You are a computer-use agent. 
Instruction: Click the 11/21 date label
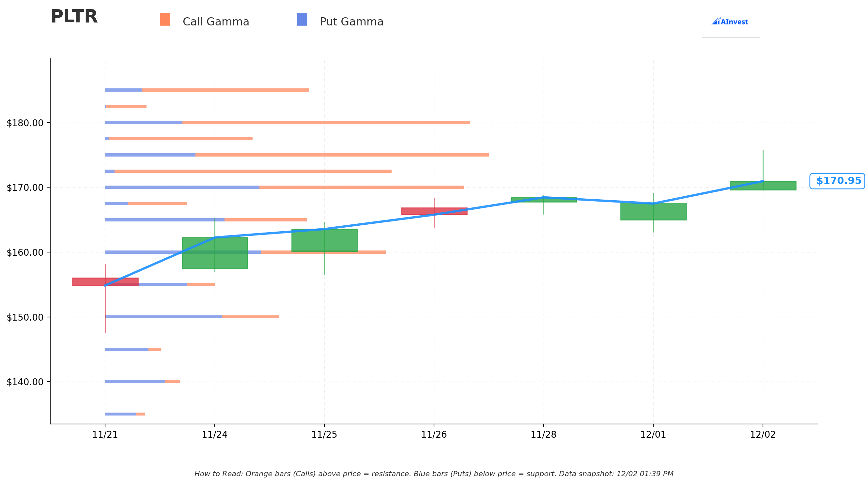(105, 435)
